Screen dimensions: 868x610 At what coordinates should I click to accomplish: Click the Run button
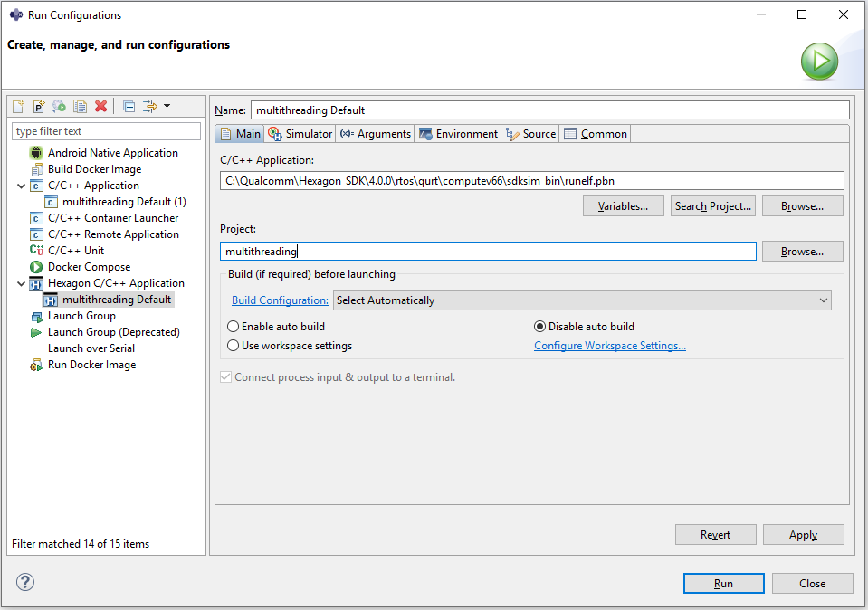point(724,584)
